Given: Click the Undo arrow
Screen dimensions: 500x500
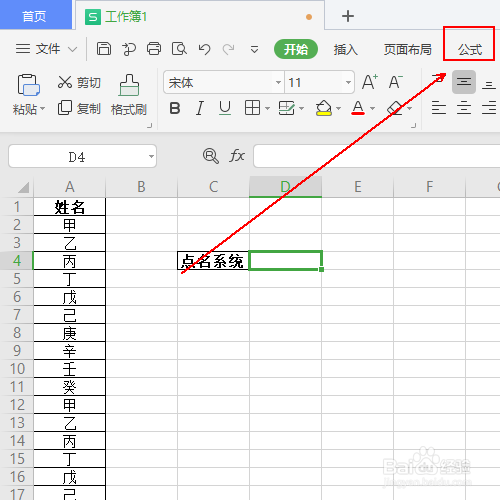Looking at the screenshot, I should (204, 49).
